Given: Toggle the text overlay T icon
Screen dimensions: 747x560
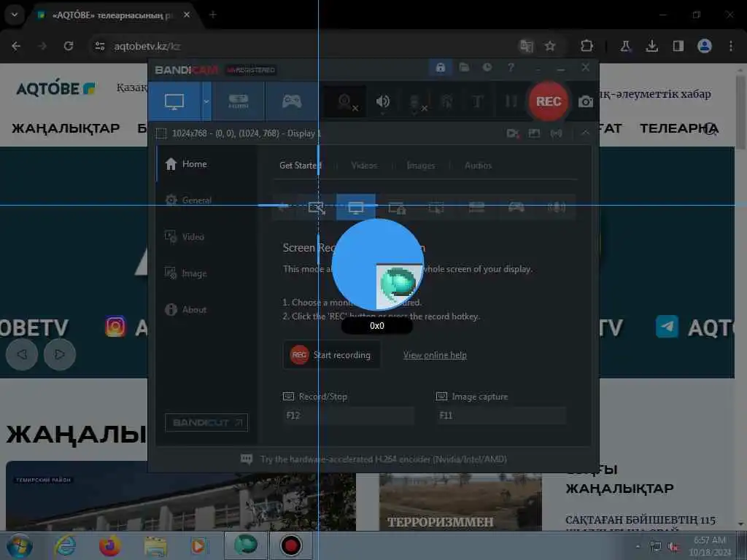Looking at the screenshot, I should click(x=477, y=101).
